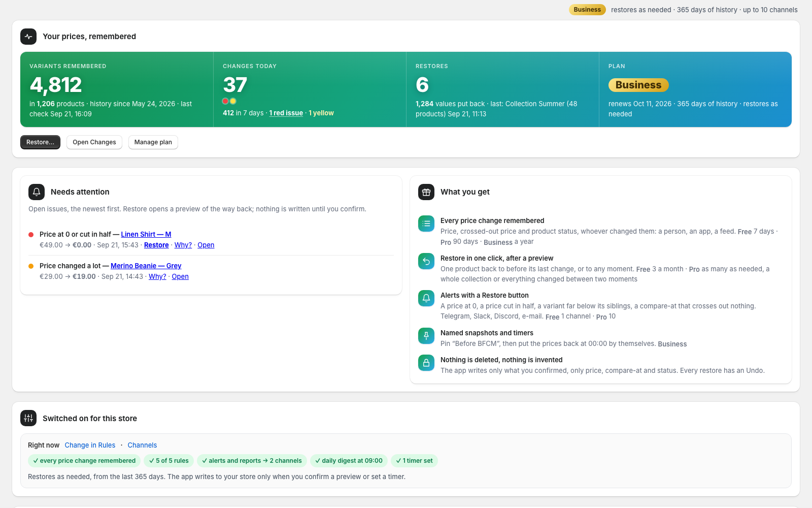
Task: Click the 6 restores value
Action: [422, 85]
